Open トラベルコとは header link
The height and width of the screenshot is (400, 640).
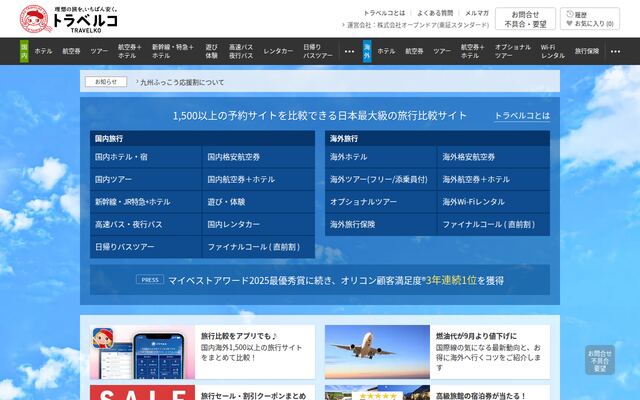[x=384, y=13]
